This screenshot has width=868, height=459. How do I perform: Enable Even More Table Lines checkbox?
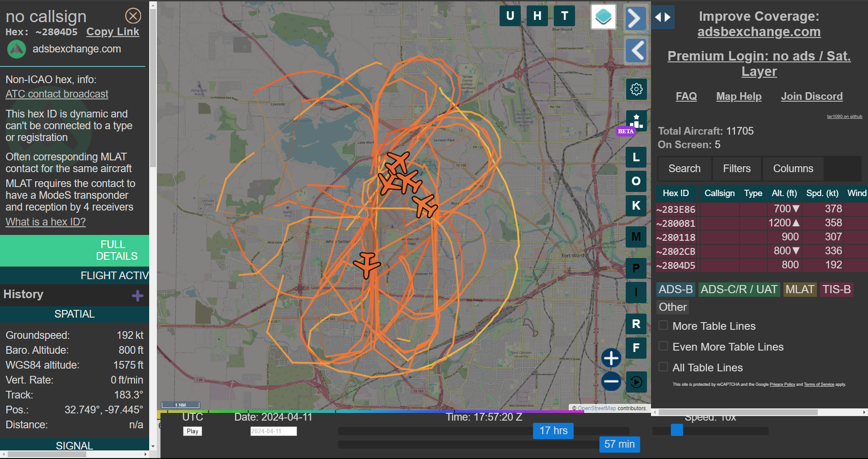(663, 346)
